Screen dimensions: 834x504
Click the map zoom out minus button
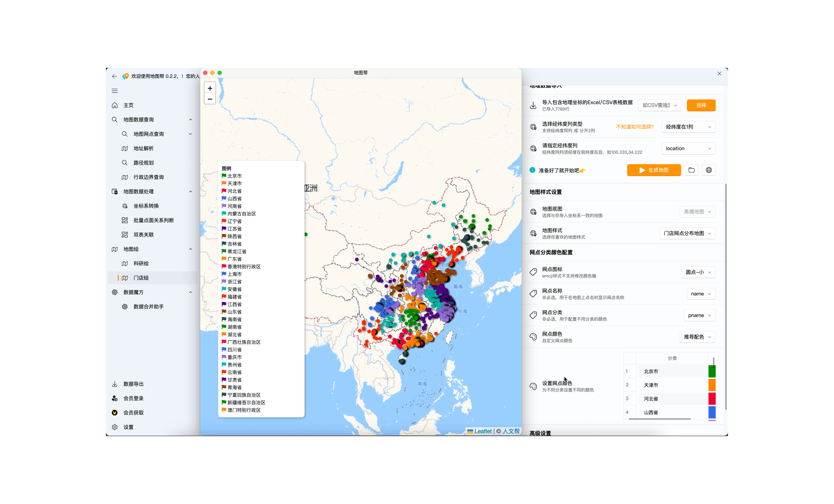tap(210, 99)
